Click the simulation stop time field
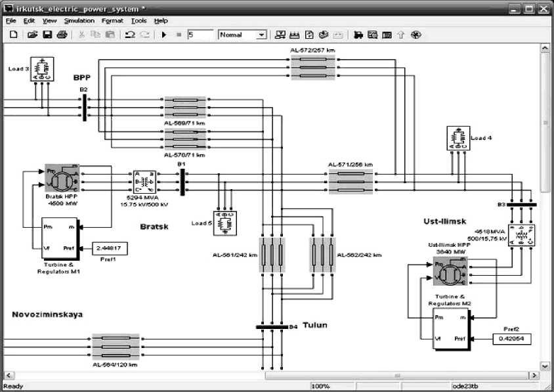The width and height of the screenshot is (554, 392). (200, 35)
